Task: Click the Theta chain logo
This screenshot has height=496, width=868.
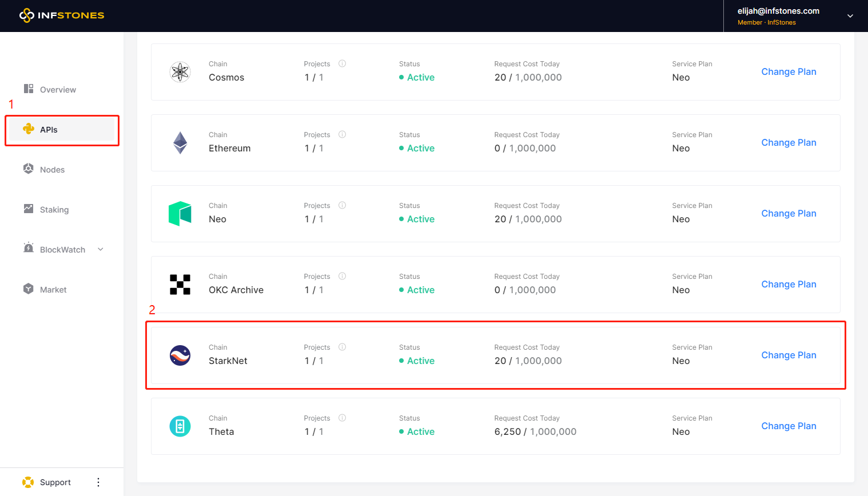Action: pyautogui.click(x=180, y=426)
